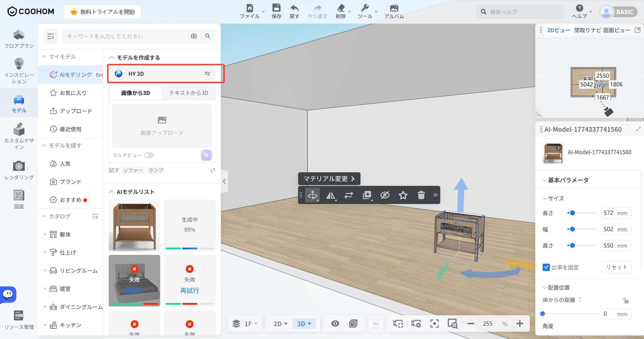This screenshot has width=644, height=339.
Task: Click the zoom-to-region magnifier icon
Action: 452,324
